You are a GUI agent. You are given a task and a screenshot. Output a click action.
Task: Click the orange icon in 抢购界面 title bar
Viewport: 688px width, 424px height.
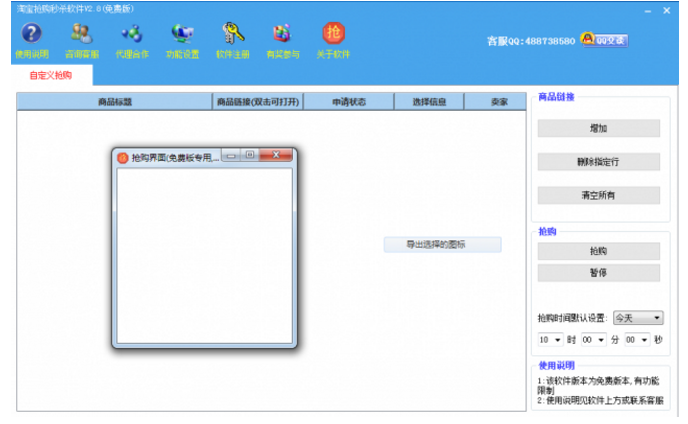click(123, 158)
